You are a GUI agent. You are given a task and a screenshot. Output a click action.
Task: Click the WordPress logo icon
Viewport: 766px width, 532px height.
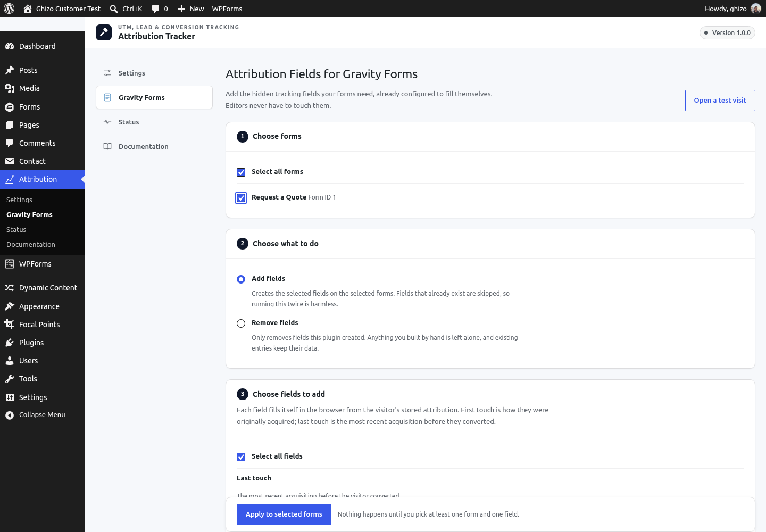(9, 9)
